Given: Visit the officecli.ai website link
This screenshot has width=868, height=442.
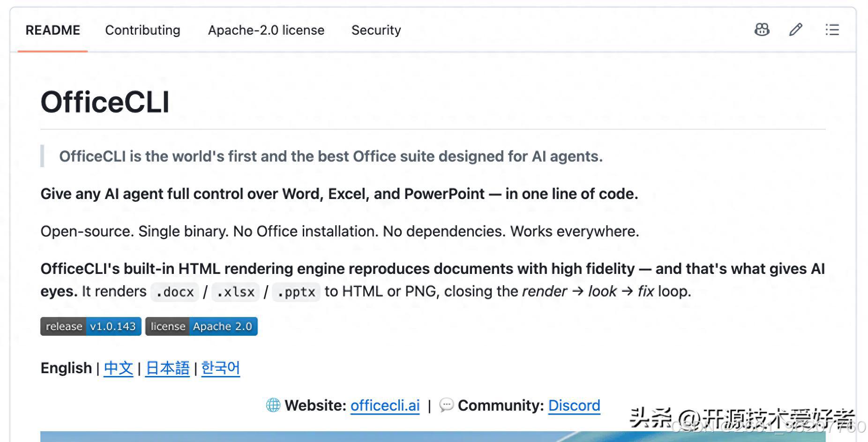Looking at the screenshot, I should [x=385, y=405].
